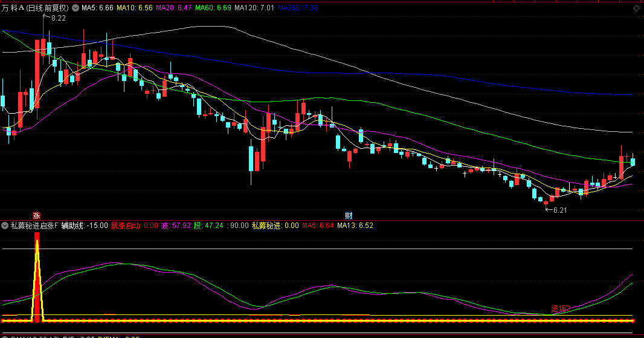Select the yellow 私募秘进: 0.00 value
This screenshot has width=644, height=338.
(275, 226)
